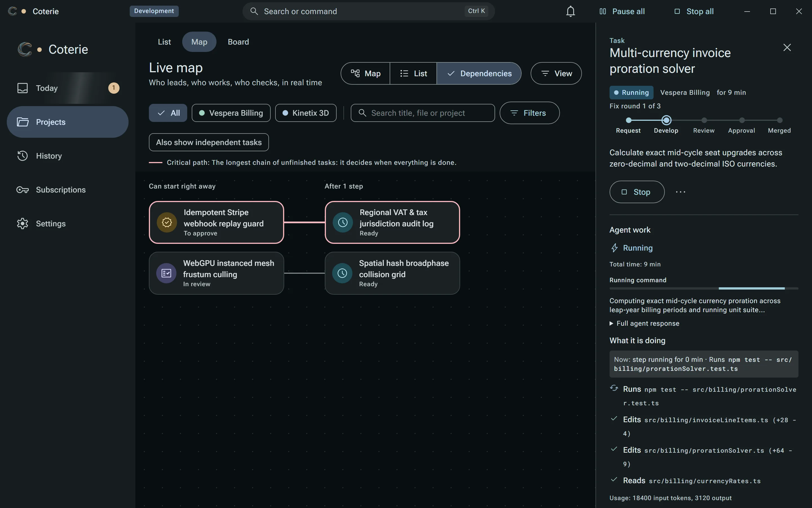This screenshot has width=812, height=508.
Task: Click the Ctrl K shortcut hint
Action: [x=476, y=11]
